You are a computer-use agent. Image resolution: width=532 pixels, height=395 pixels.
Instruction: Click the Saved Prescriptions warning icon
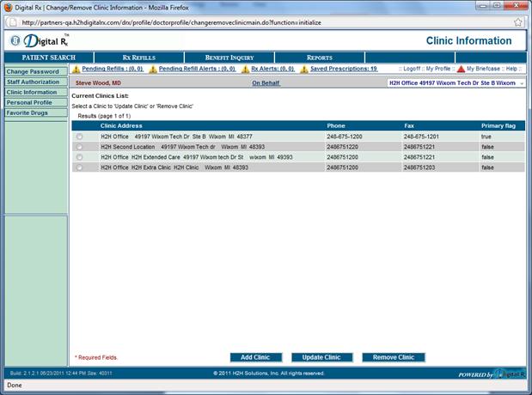303,69
